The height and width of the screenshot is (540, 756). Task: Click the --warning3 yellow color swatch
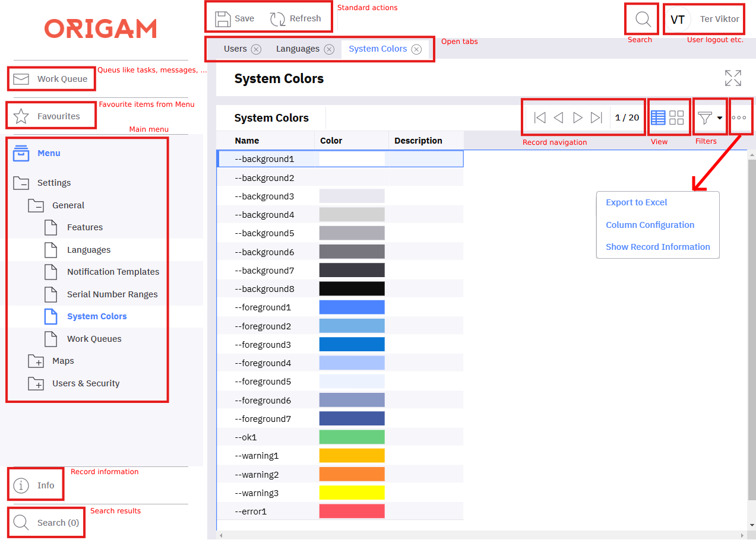pos(352,493)
